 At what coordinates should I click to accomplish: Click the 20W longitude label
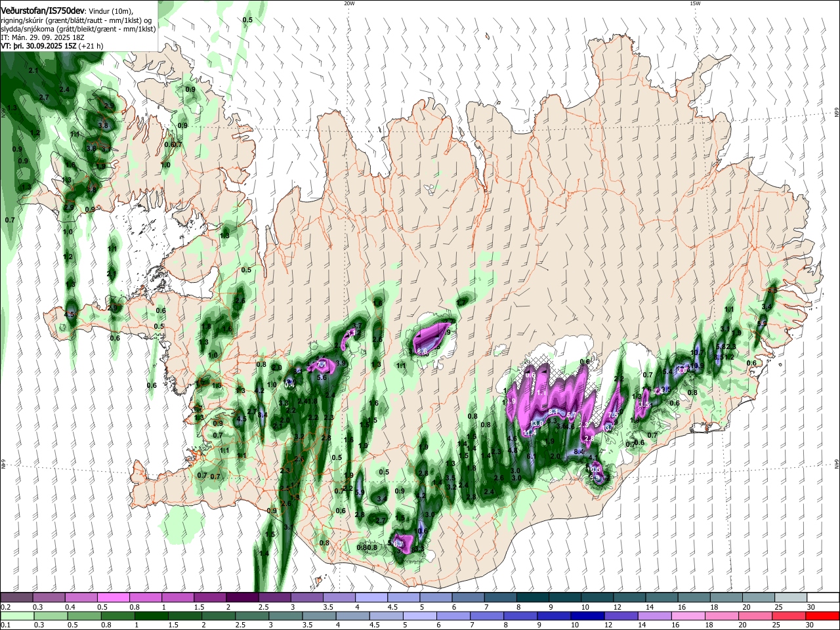point(349,3)
